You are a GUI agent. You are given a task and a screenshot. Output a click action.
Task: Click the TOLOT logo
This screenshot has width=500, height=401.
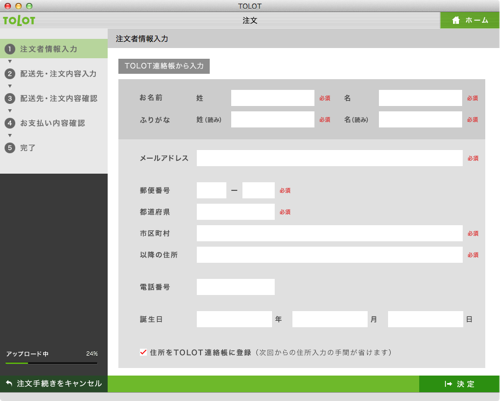(x=19, y=20)
